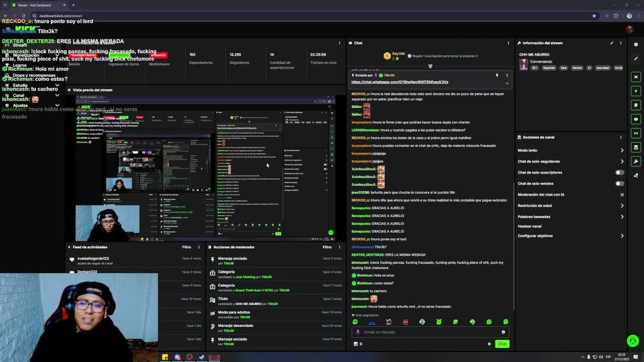This screenshot has width=644, height=362.
Task: Open Logros item in left sidebar
Action: (x=20, y=65)
